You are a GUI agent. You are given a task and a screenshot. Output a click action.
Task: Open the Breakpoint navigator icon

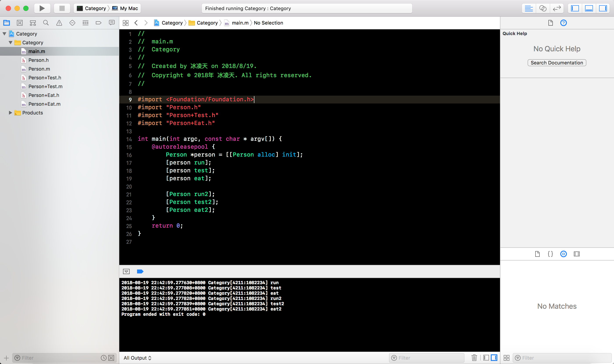tap(98, 23)
